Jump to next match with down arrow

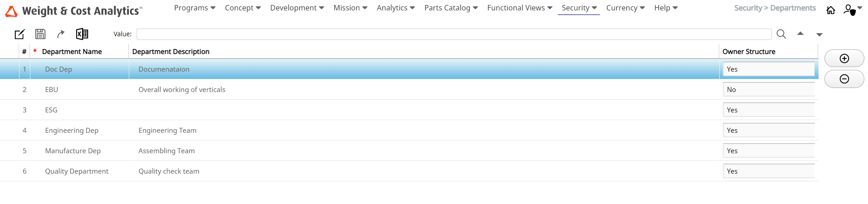[819, 34]
